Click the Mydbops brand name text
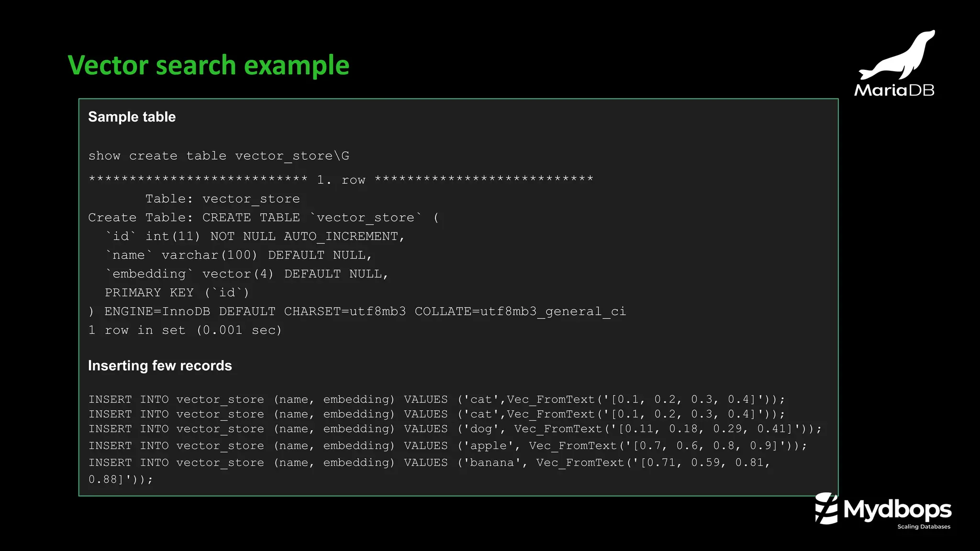 pyautogui.click(x=898, y=509)
